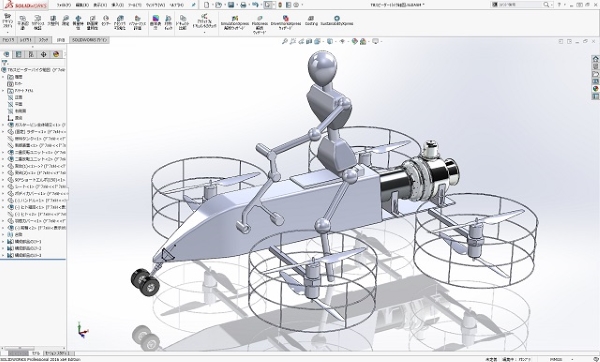The height and width of the screenshot is (362, 600).
Task: Open the Appearances tab in the right task pane
Action: [x=595, y=89]
